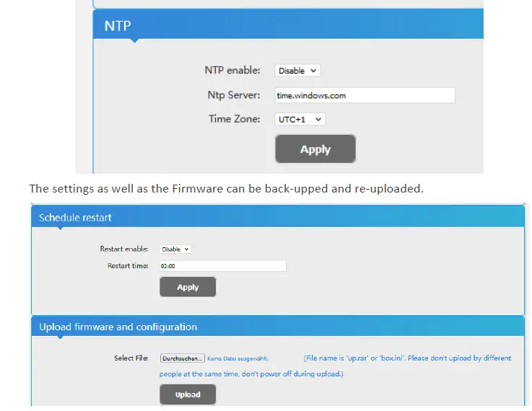Viewport: 532px width, 411px height.
Task: Expand the Time Zone UTC+1 dropdown
Action: [300, 119]
